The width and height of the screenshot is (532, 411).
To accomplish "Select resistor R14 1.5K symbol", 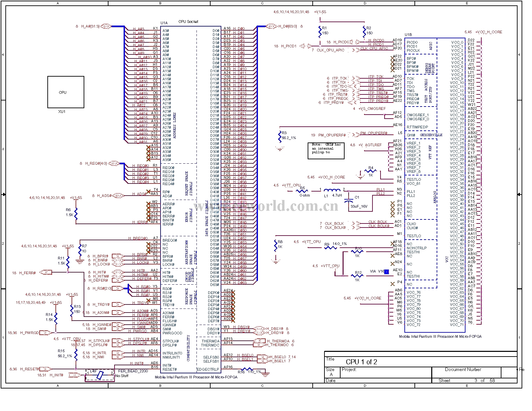I will tap(56, 318).
